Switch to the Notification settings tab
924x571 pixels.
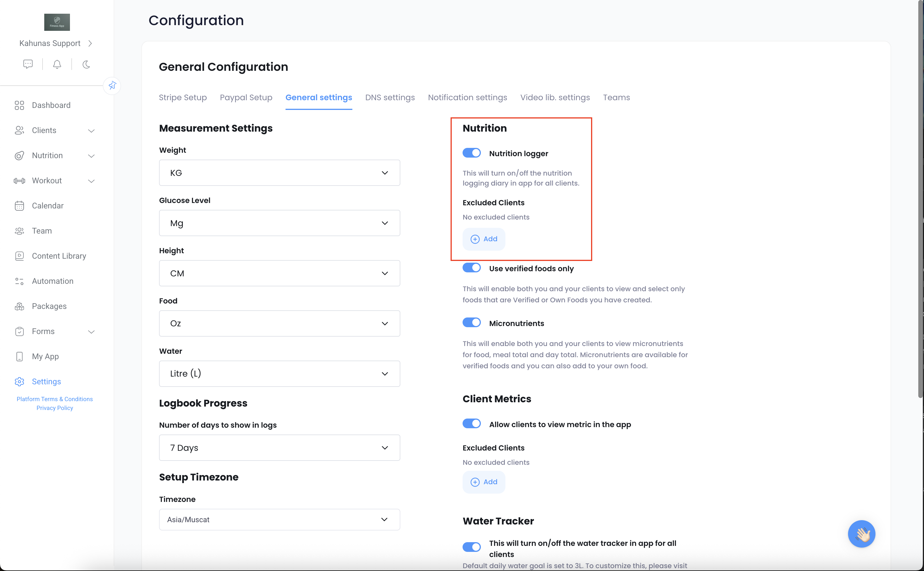(467, 97)
